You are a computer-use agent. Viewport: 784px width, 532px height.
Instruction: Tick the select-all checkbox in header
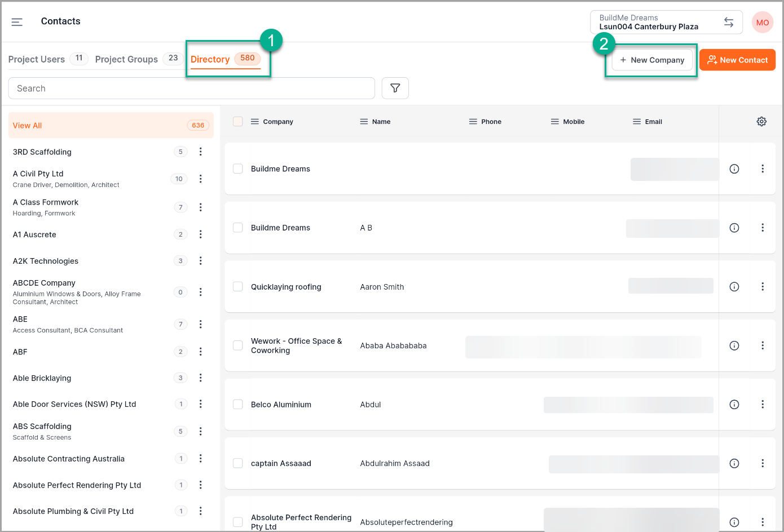(x=238, y=122)
